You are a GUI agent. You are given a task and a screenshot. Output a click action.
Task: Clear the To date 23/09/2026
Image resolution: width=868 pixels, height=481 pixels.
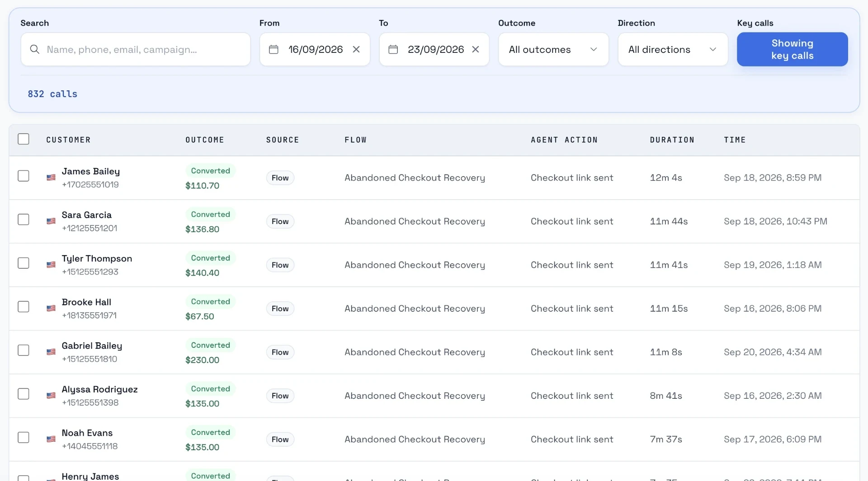(x=476, y=49)
